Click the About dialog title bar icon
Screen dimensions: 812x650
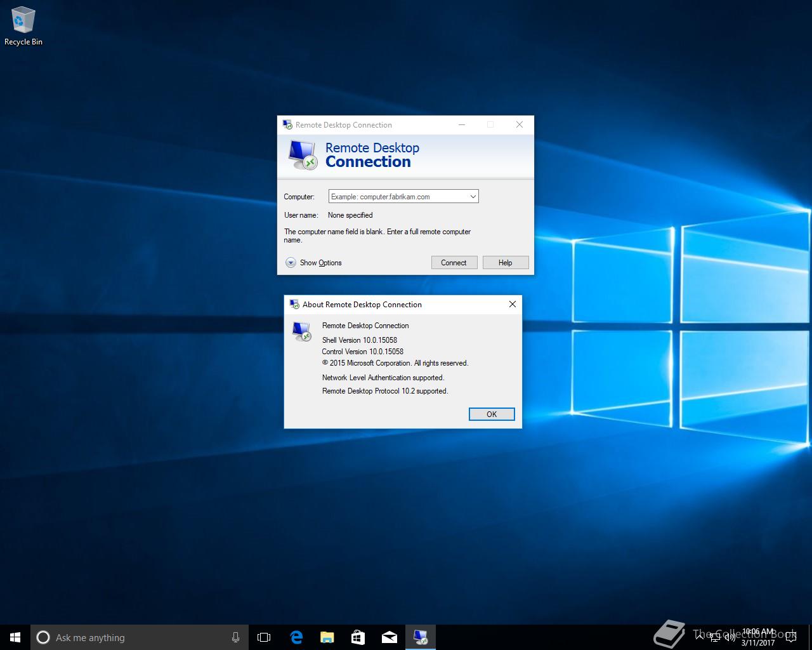coord(294,304)
